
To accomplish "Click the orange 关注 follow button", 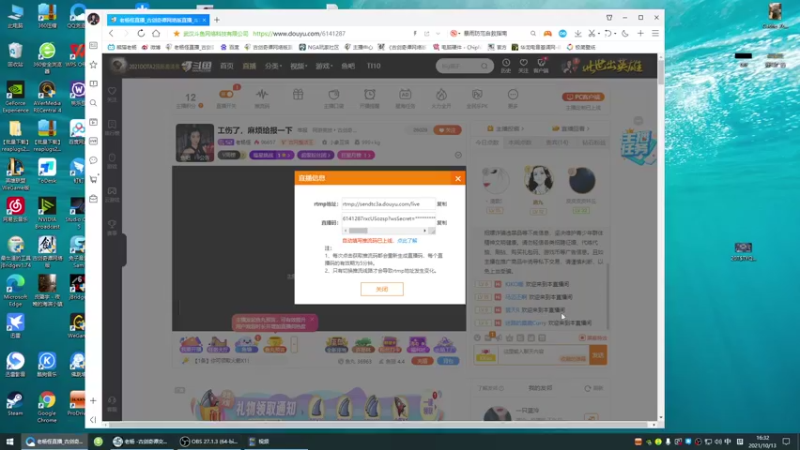I will (447, 130).
